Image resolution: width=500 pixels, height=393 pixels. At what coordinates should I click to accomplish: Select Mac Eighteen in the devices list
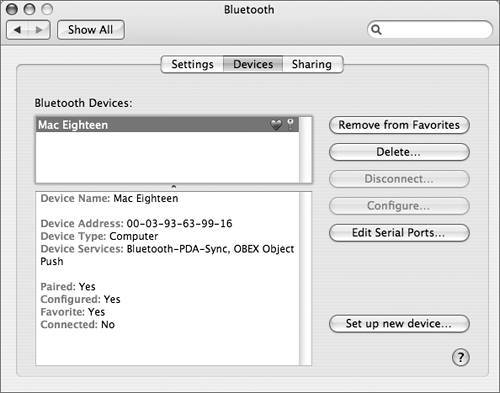point(167,125)
